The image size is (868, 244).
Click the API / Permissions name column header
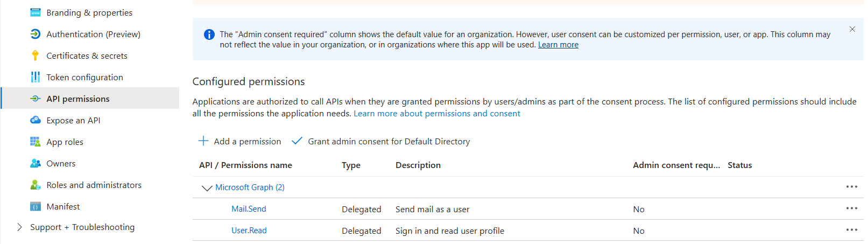click(x=245, y=165)
